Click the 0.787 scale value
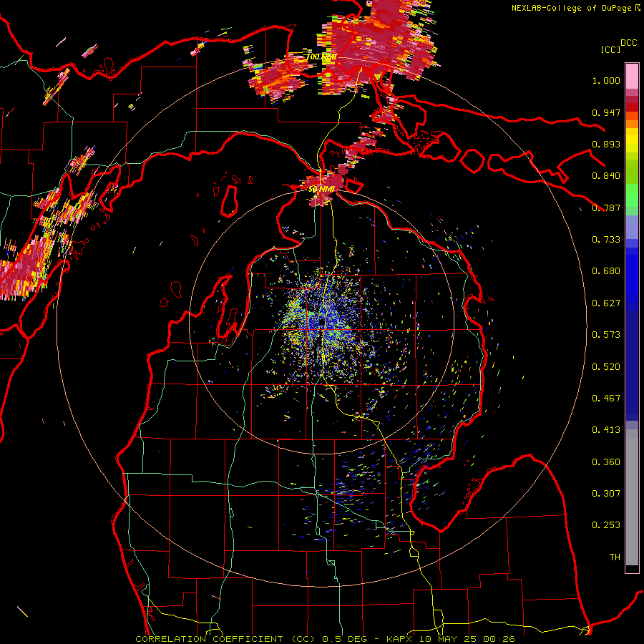The height and width of the screenshot is (644, 644). 606,208
